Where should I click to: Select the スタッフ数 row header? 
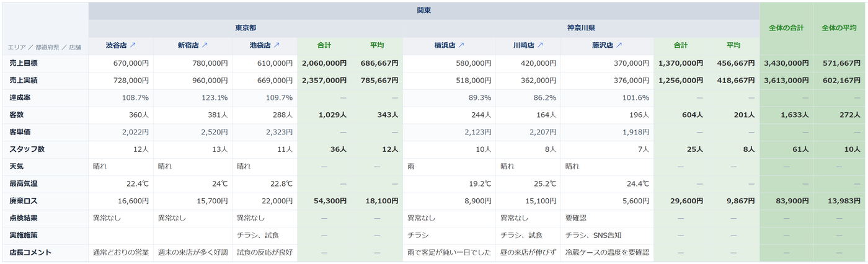45,149
